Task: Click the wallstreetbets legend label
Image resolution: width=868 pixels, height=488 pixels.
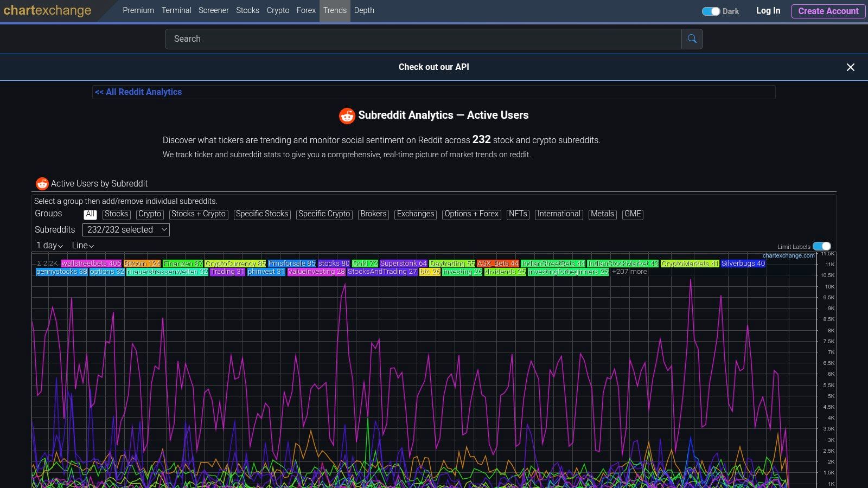Action: tap(91, 264)
